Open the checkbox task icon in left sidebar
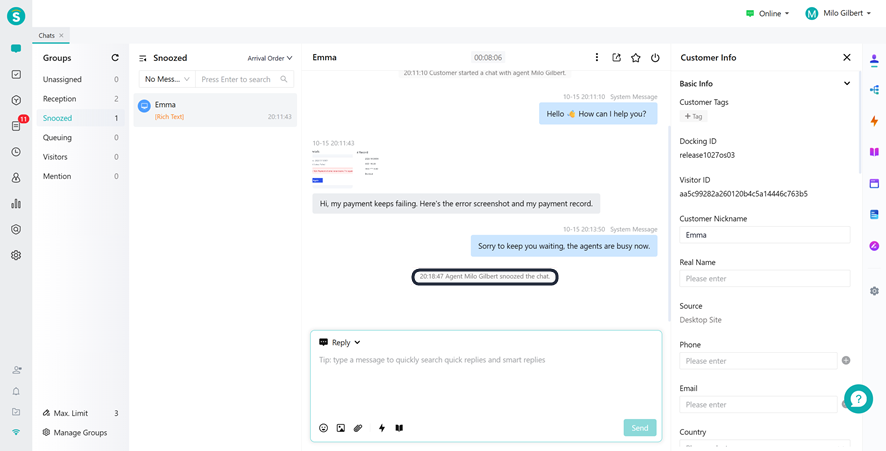 tap(16, 75)
